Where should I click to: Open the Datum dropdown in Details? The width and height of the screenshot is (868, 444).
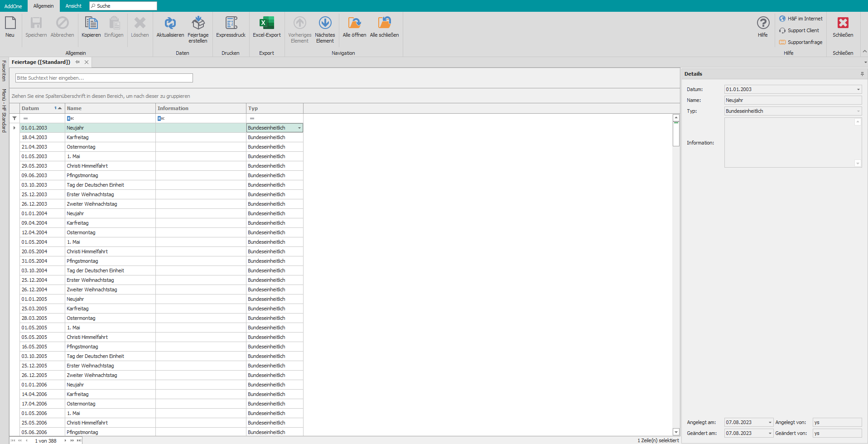pyautogui.click(x=858, y=90)
